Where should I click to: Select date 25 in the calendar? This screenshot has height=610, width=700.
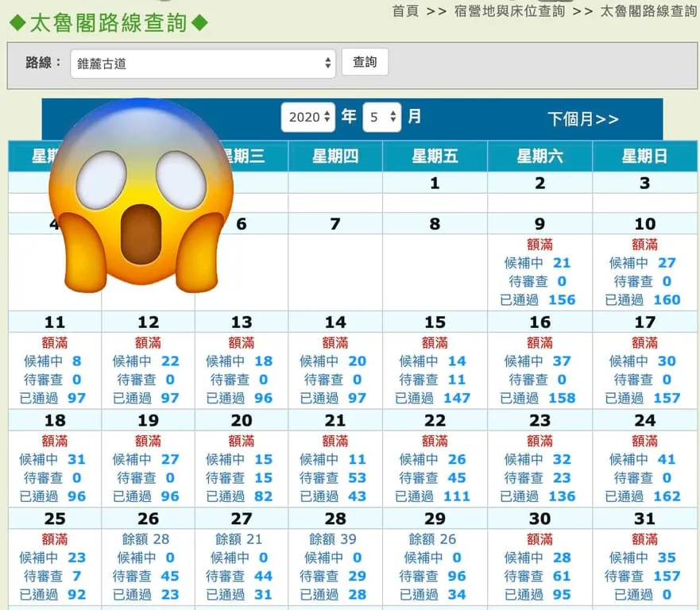(x=55, y=518)
